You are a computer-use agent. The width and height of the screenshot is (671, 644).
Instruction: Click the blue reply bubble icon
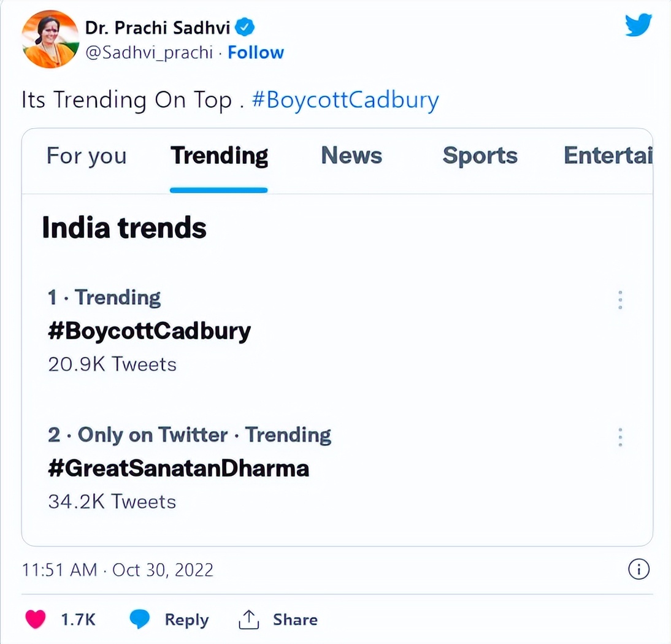(x=140, y=619)
